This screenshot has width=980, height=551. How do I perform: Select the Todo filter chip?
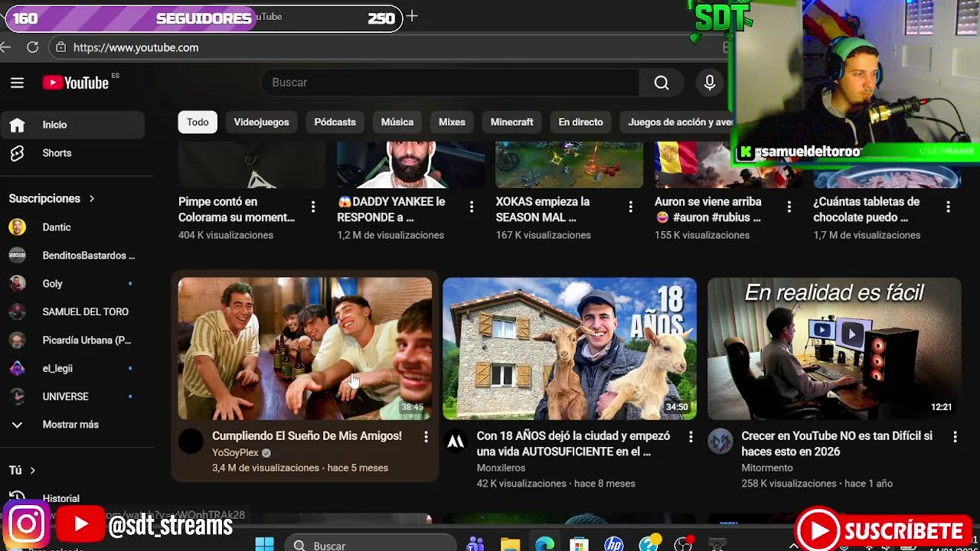click(198, 122)
